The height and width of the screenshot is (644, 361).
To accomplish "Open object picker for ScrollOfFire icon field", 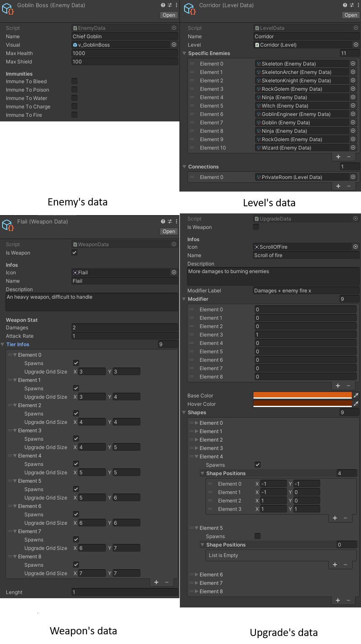I will 356,247.
